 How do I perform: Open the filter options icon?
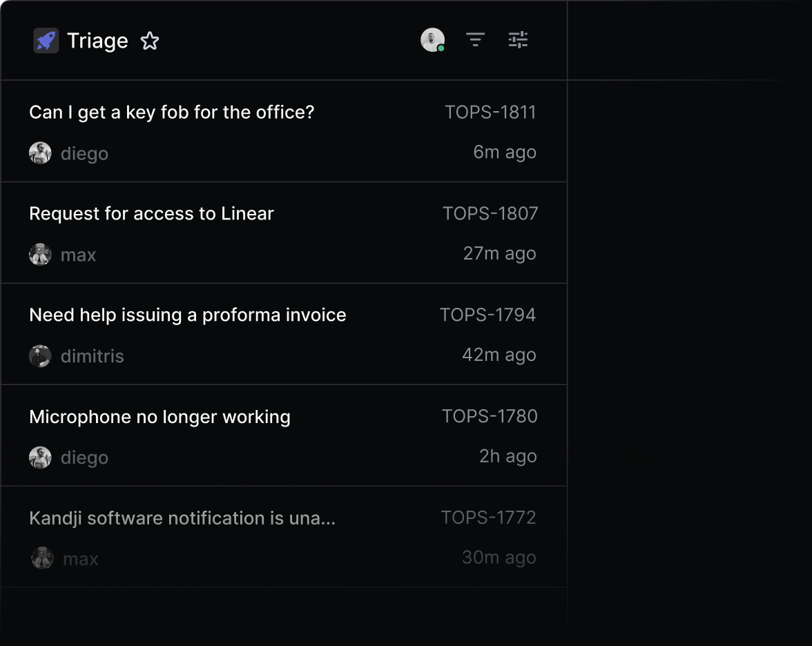(x=475, y=40)
